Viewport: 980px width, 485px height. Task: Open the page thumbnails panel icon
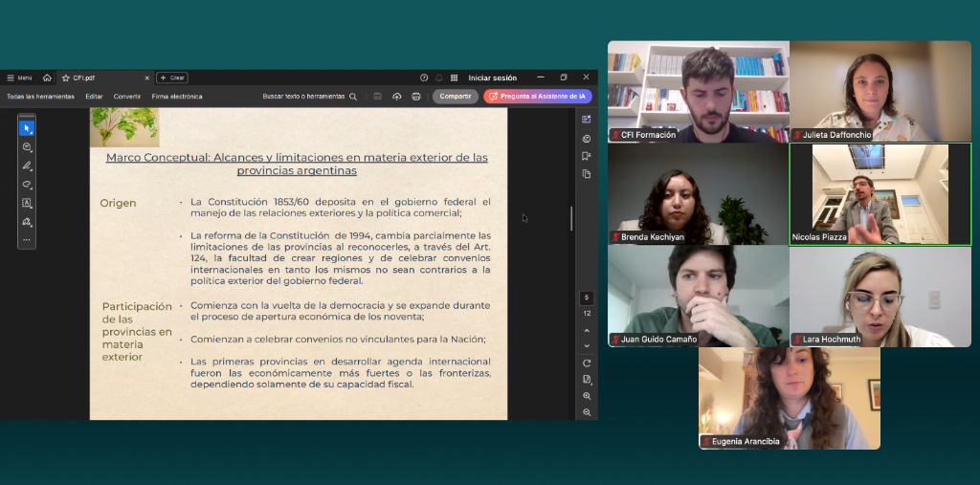coord(587,174)
